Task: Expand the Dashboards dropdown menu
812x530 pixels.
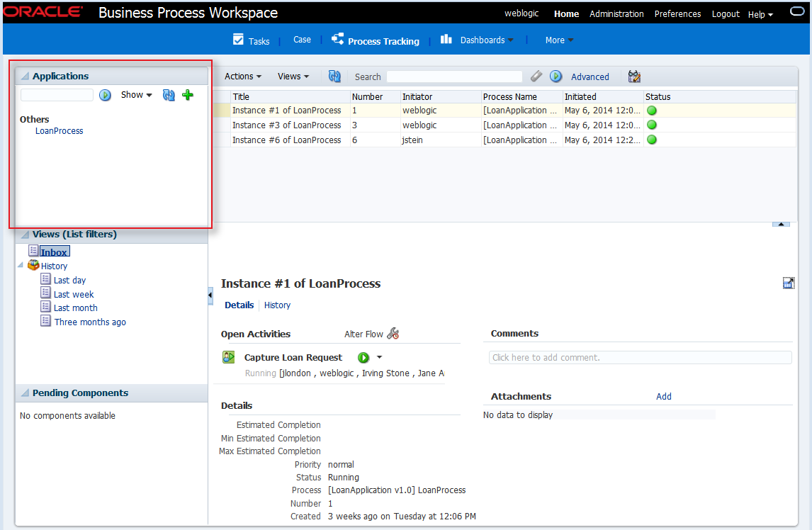Action: [x=486, y=40]
